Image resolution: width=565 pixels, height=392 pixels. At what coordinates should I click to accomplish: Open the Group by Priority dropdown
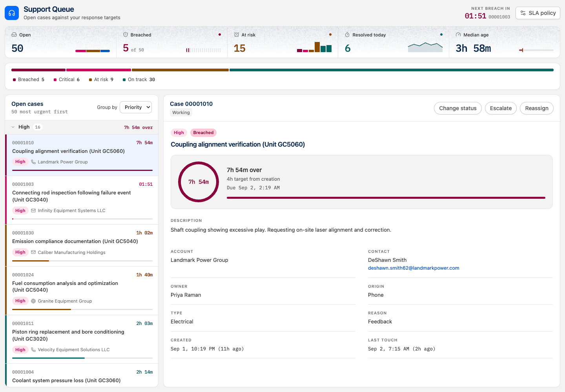[x=136, y=107]
